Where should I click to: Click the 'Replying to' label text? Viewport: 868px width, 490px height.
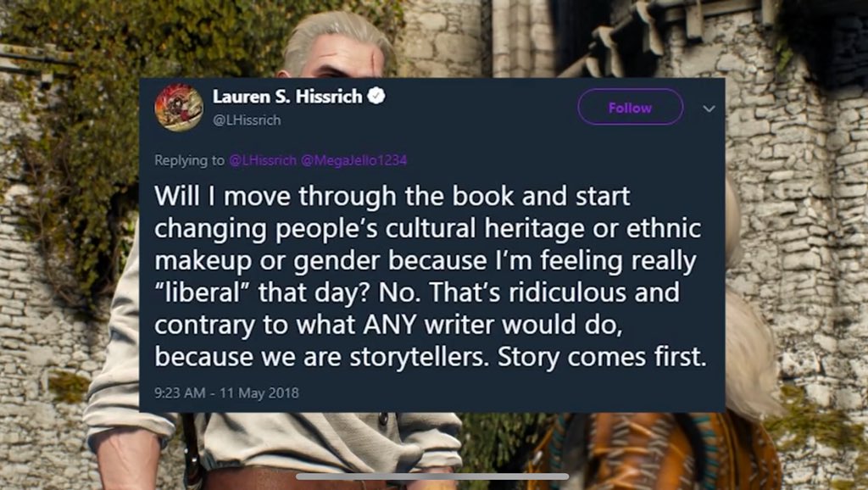pyautogui.click(x=189, y=160)
